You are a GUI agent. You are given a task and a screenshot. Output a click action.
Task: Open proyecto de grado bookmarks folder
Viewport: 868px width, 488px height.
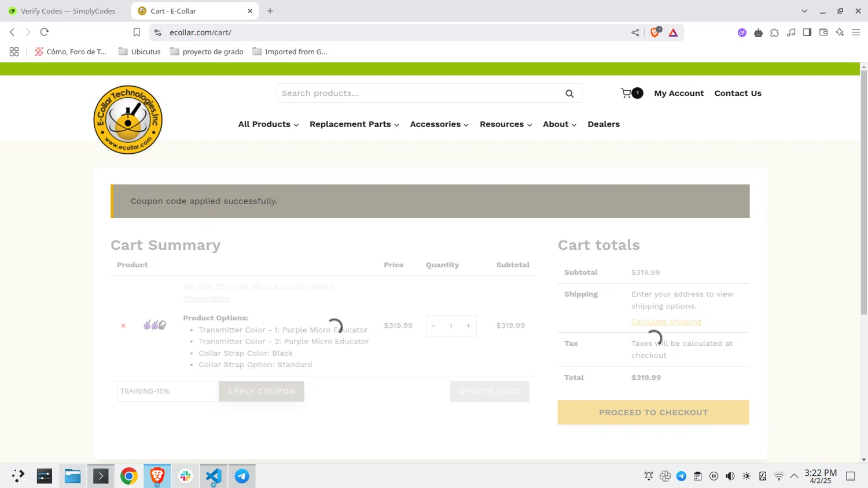(207, 51)
